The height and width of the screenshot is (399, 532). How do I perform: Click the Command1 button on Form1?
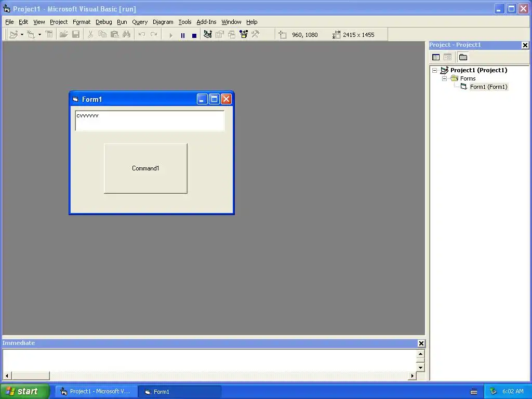(x=145, y=168)
